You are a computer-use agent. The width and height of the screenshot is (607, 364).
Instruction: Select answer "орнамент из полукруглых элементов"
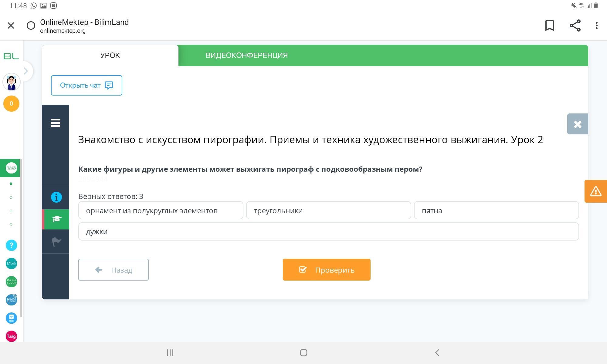(161, 211)
